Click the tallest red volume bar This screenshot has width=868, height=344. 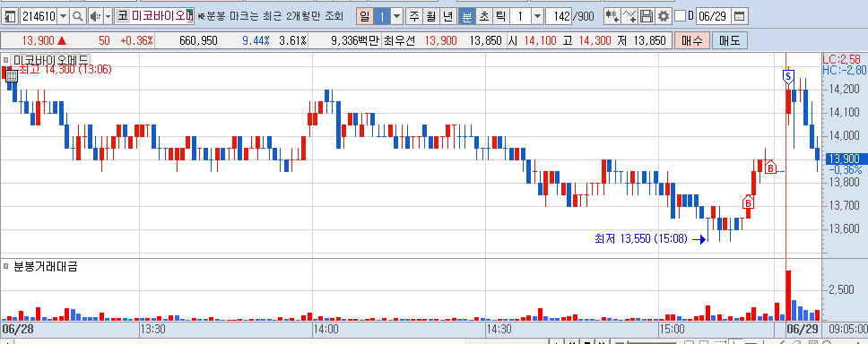tap(788, 296)
